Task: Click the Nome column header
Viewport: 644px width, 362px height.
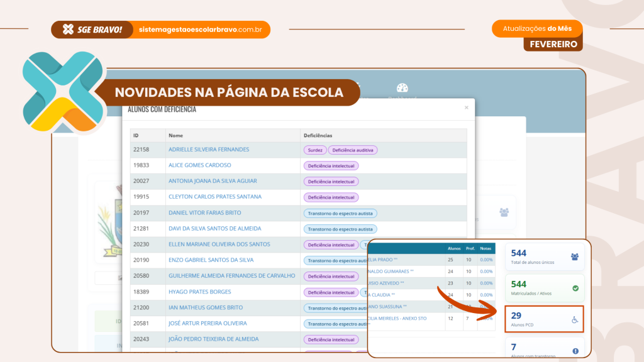Action: coord(176,136)
